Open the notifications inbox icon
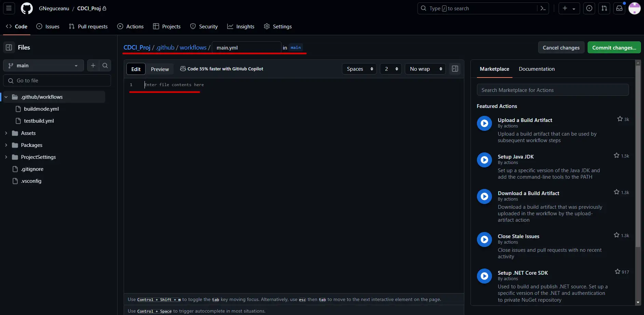Viewport: 644px width, 315px height. click(619, 8)
